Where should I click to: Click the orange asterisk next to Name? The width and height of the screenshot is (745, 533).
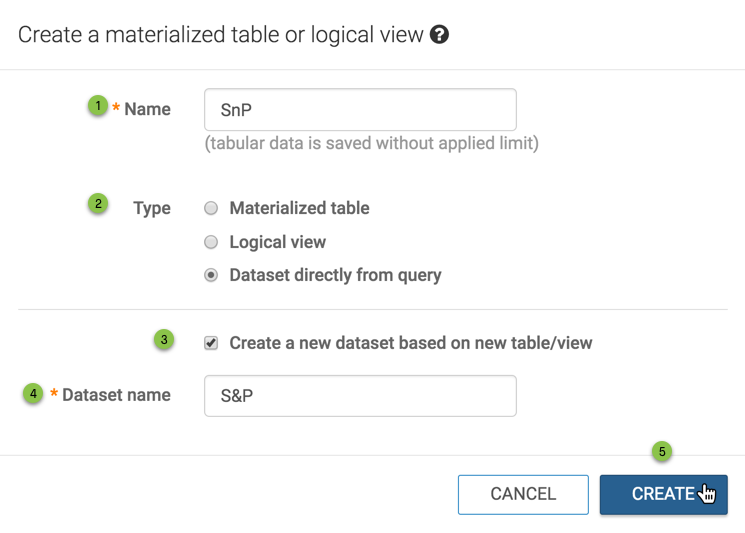tap(116, 109)
